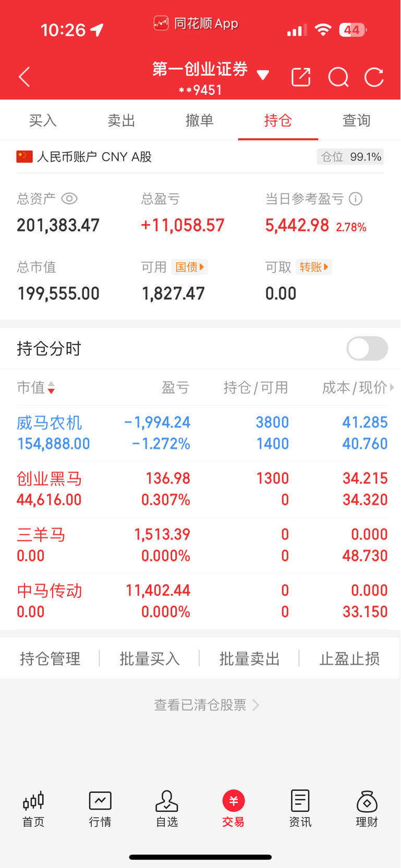
Task: Hide total assets with the eye icon
Action: 69,199
